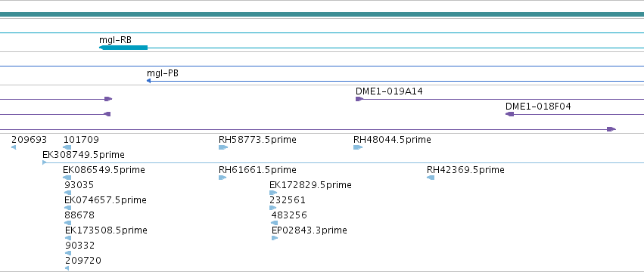Viewport: 644px width, 272px height.
Task: Select the mgl-RB transcript exon block
Action: [123, 48]
